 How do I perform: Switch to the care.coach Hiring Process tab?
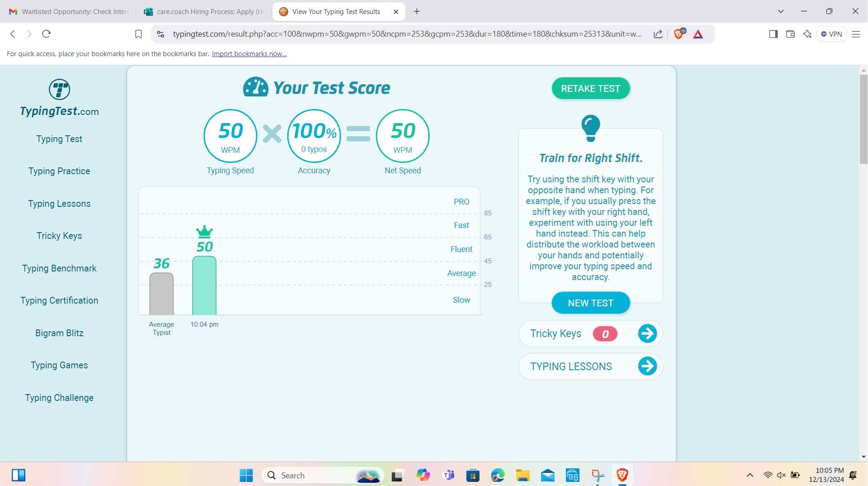[204, 11]
